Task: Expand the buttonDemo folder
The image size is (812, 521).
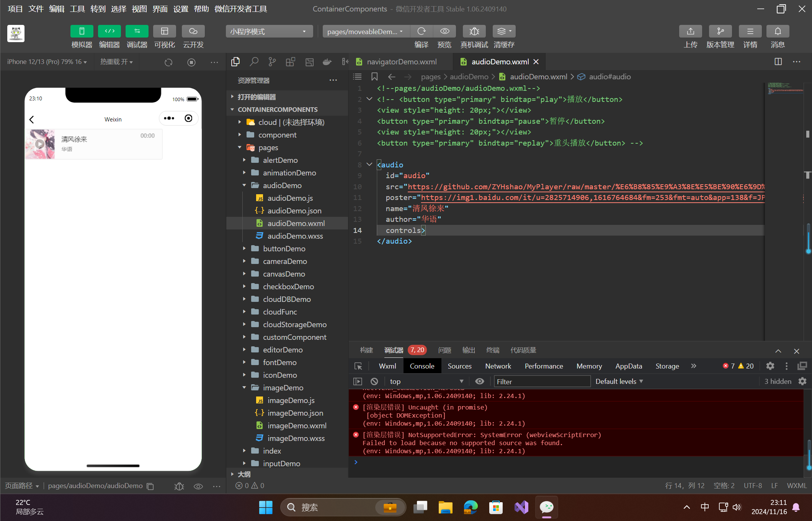Action: (x=284, y=249)
